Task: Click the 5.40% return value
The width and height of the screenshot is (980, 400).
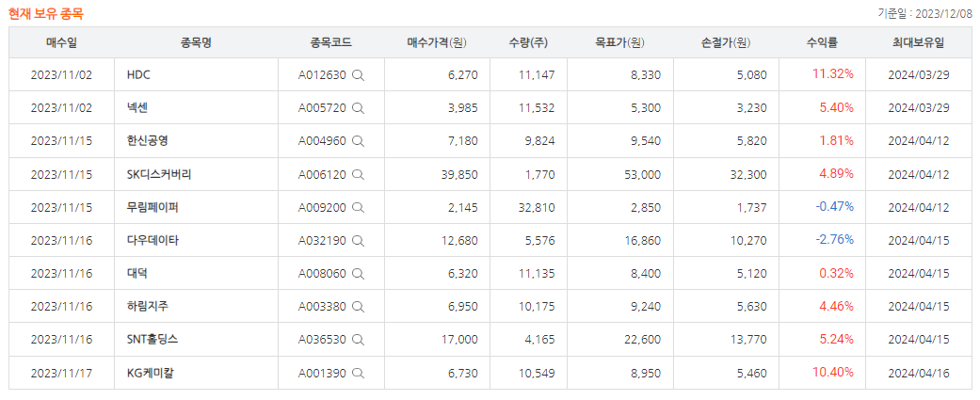Action: point(836,107)
